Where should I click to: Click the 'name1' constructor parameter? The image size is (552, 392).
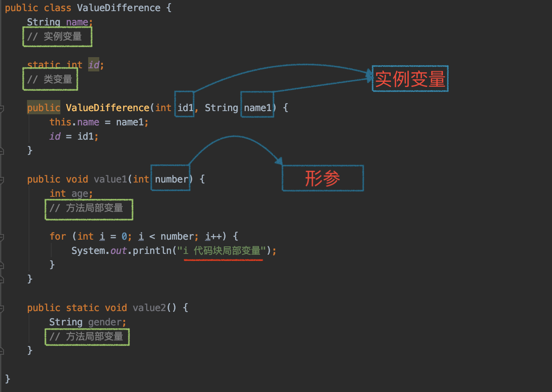(x=258, y=108)
